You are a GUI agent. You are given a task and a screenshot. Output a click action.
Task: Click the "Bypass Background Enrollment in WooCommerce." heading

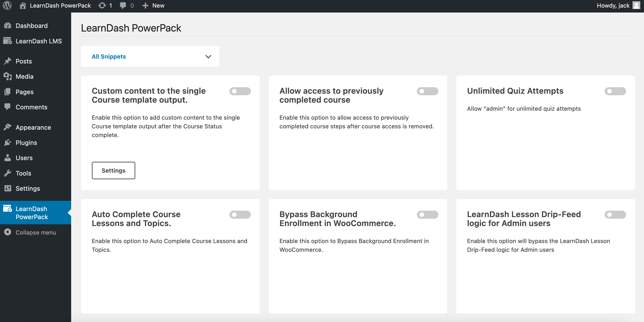[337, 219]
